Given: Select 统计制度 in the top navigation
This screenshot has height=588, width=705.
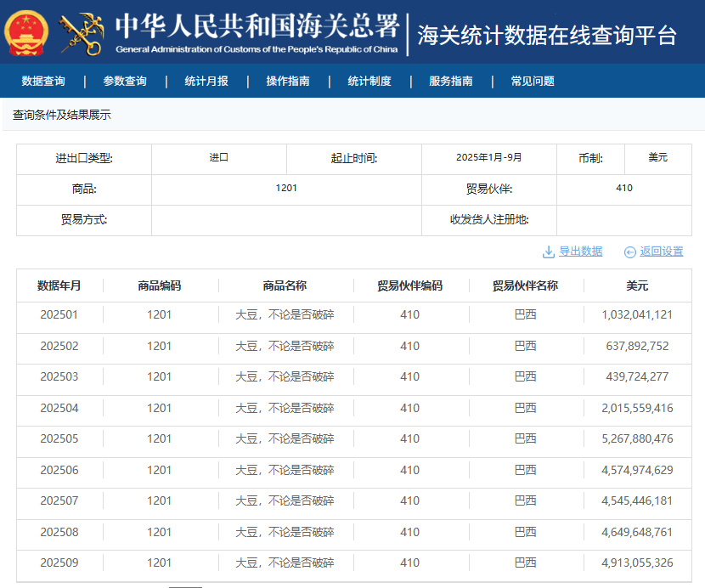Looking at the screenshot, I should click(x=369, y=82).
